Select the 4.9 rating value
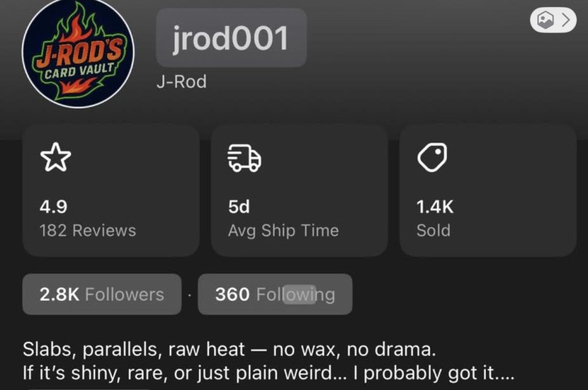 point(53,207)
